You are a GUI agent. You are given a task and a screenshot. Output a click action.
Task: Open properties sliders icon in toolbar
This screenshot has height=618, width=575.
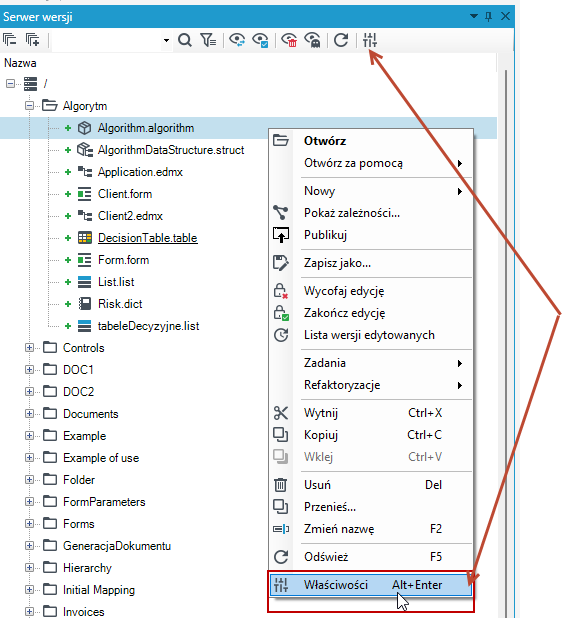370,40
